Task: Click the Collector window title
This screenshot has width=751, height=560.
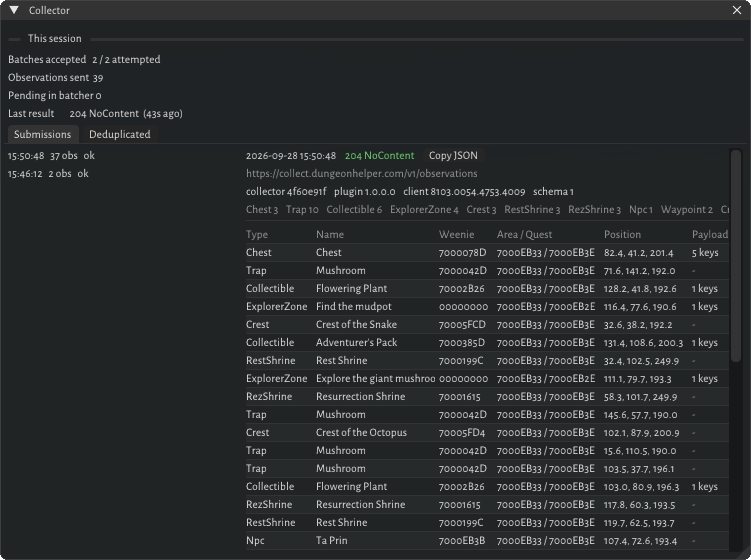Action: (x=49, y=11)
